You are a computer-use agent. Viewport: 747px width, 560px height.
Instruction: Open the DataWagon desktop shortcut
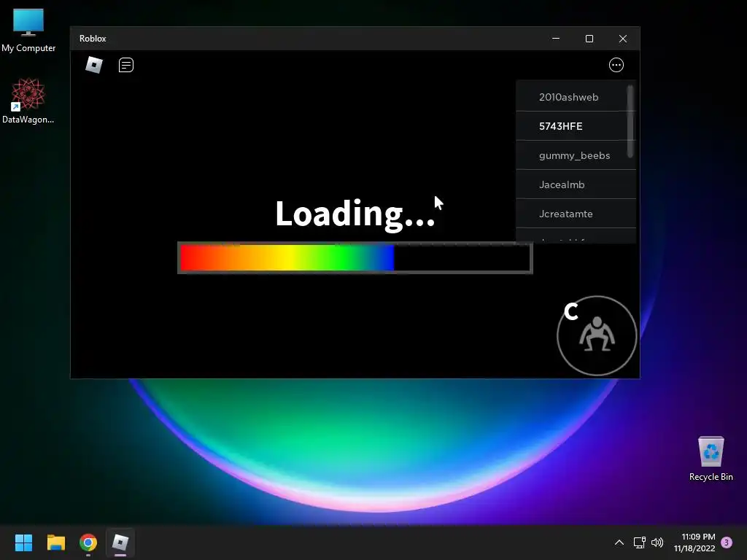pos(28,101)
